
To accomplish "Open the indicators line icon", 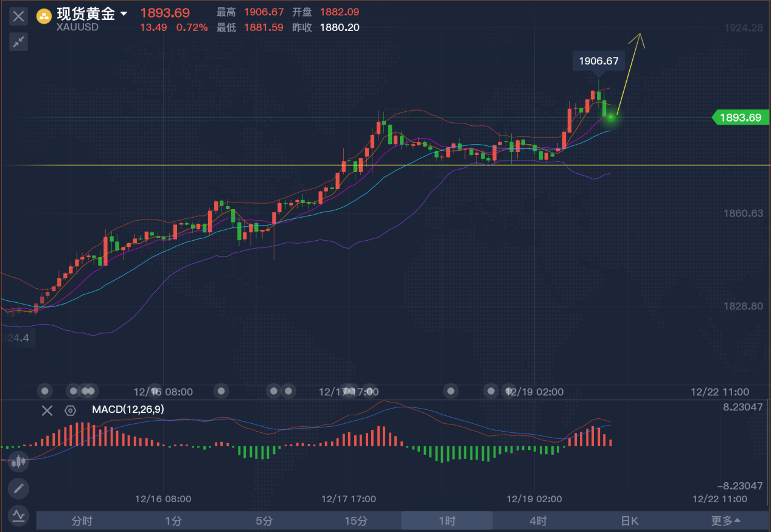I will click(x=18, y=515).
